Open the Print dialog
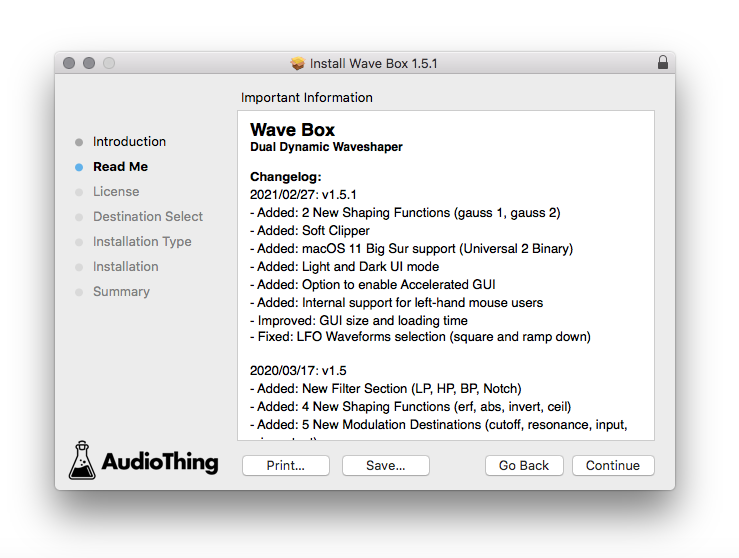This screenshot has width=739, height=558. [x=286, y=465]
